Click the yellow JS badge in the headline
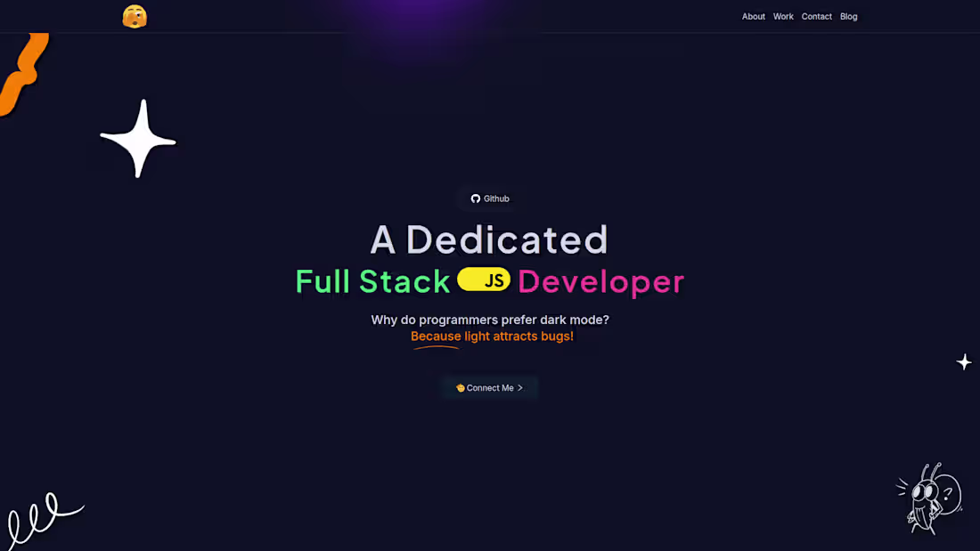The width and height of the screenshot is (980, 551). point(484,280)
